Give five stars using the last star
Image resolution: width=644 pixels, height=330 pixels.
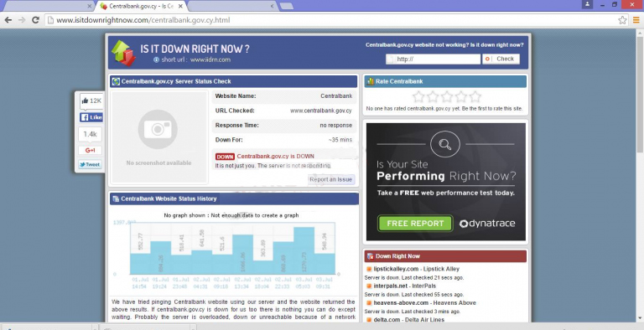[x=475, y=97]
